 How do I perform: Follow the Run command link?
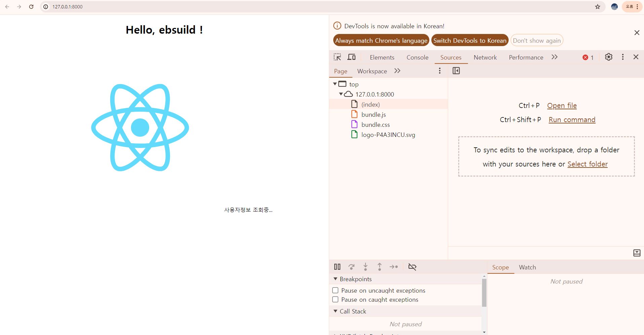pos(572,120)
